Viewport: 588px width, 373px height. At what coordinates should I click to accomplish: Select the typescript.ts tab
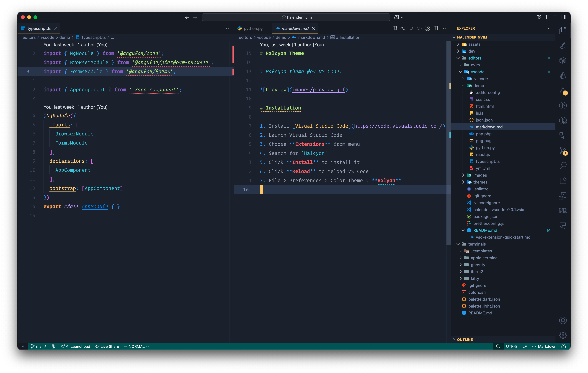[x=39, y=28]
